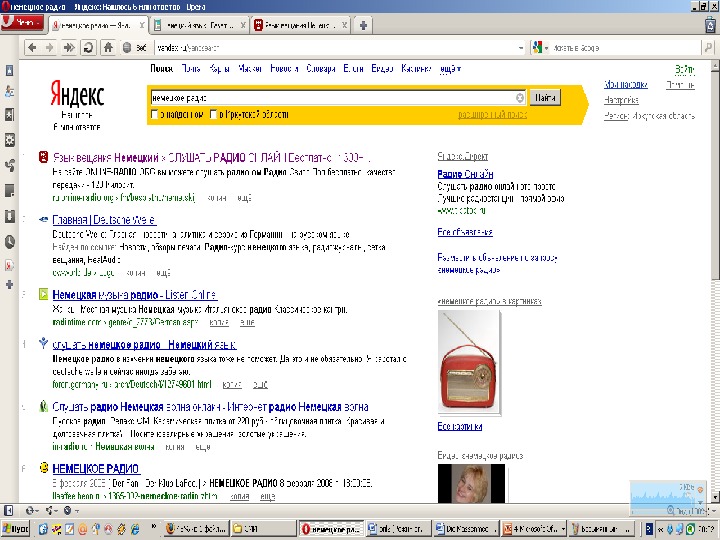
Task: Enable the 'в найденном' checkbox
Action: (155, 114)
